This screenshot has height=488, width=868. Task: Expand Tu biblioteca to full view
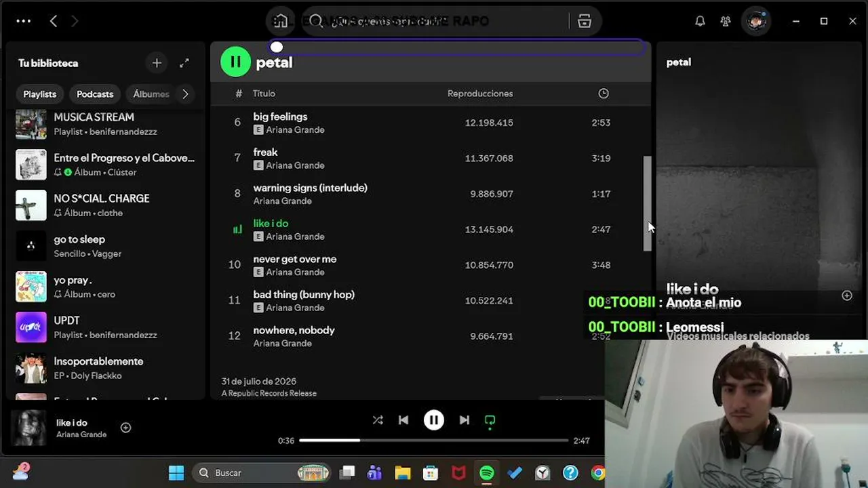[184, 63]
